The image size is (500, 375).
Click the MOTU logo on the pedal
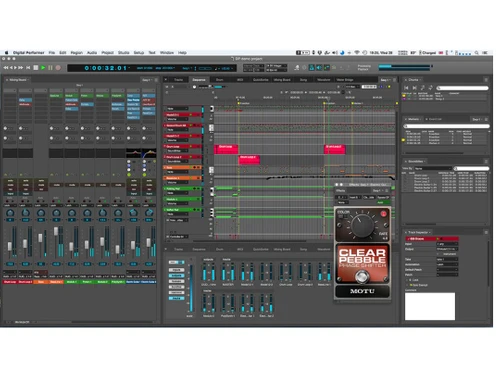pyautogui.click(x=362, y=291)
